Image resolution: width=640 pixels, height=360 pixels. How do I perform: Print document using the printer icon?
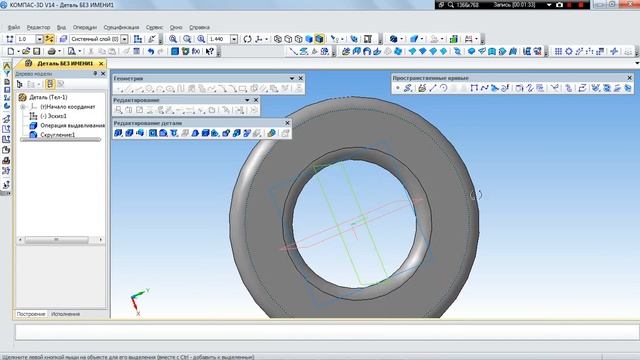51,51
